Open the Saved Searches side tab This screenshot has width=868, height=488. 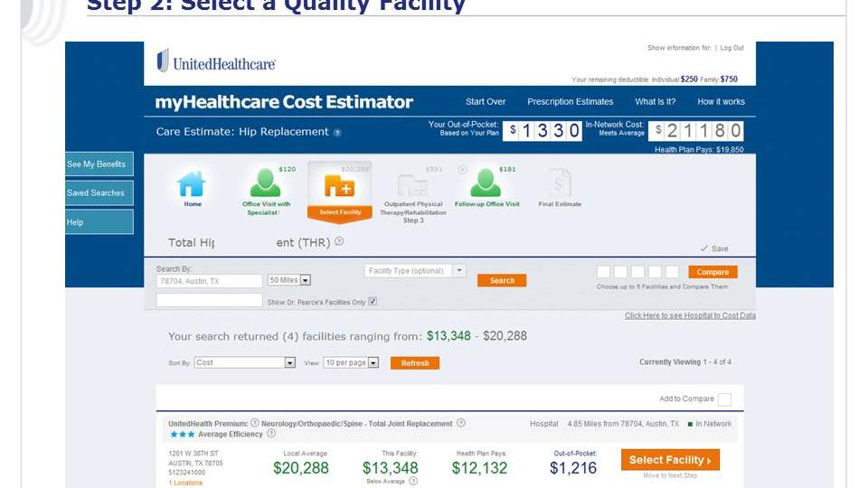99,192
